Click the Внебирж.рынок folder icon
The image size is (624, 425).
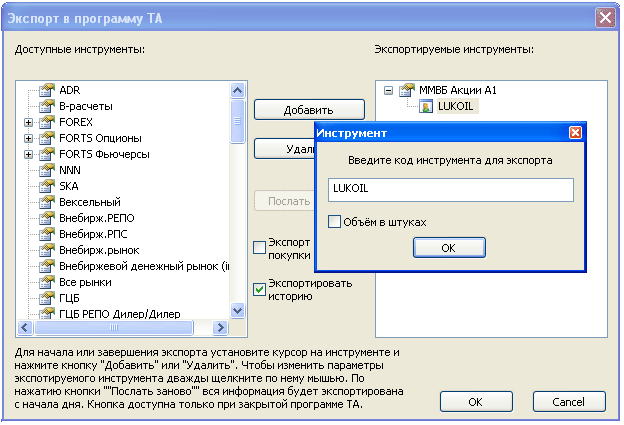pyautogui.click(x=47, y=250)
